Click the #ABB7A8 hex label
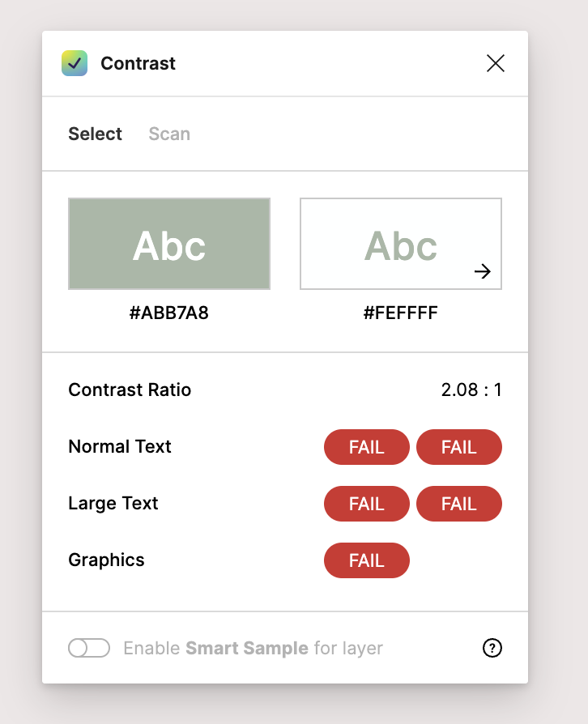Viewport: 588px width, 724px height. coord(168,313)
